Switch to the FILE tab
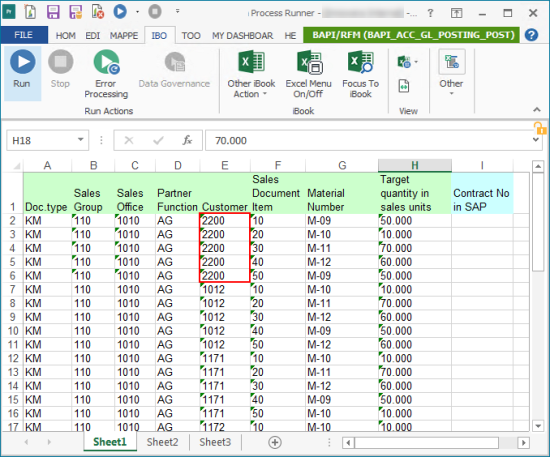Viewport: 550px width, 457px height. (24, 35)
